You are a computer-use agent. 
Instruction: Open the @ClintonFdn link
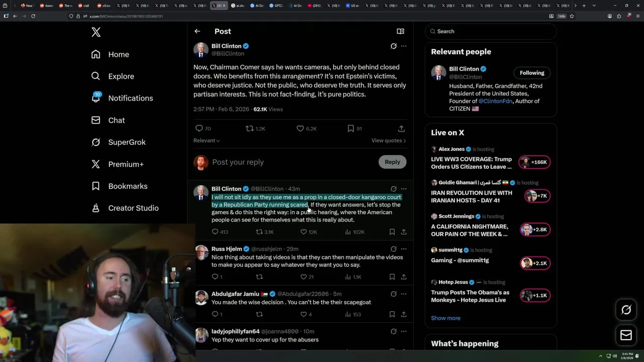(495, 101)
